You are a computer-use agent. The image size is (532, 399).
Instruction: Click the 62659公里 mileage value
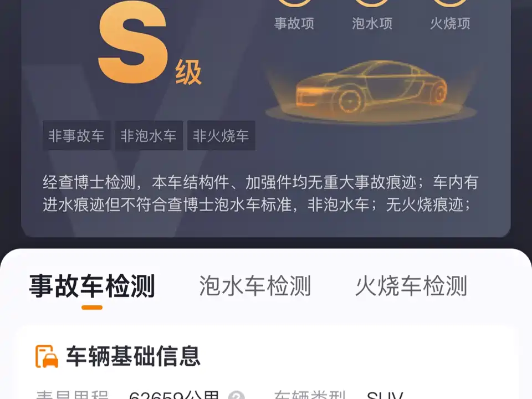[173, 395]
